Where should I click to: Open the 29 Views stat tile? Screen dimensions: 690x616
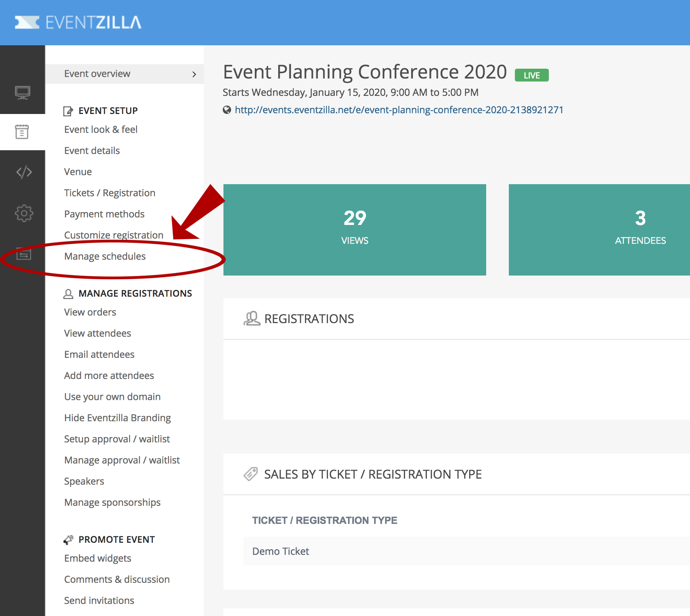click(x=354, y=229)
